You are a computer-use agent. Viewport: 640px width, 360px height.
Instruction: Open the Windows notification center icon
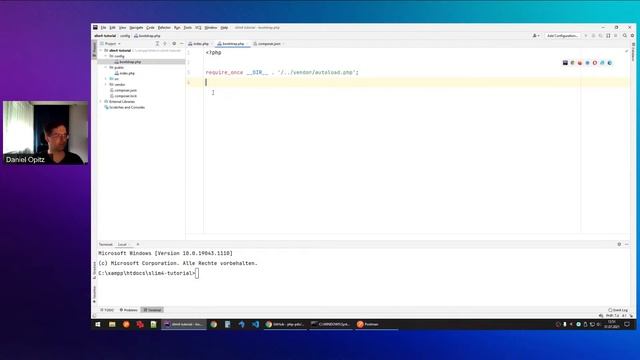pyautogui.click(x=627, y=324)
